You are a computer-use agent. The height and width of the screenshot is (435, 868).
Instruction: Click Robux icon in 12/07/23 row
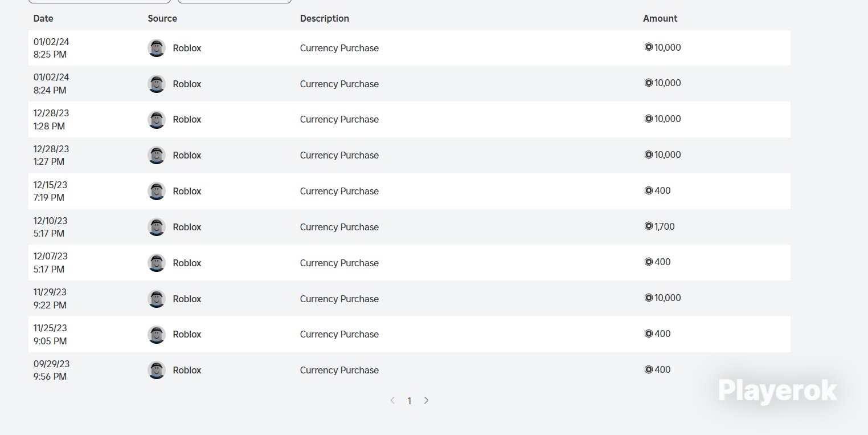pyautogui.click(x=648, y=262)
